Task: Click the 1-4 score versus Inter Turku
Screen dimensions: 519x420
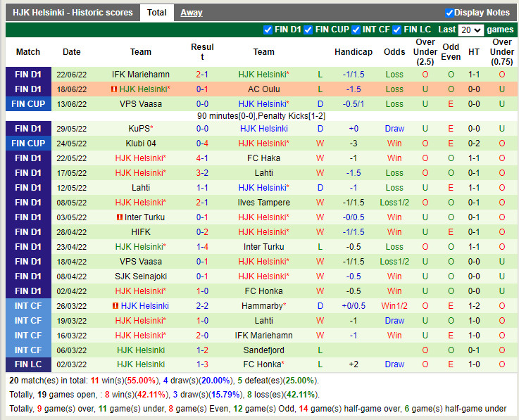Action: pos(202,247)
